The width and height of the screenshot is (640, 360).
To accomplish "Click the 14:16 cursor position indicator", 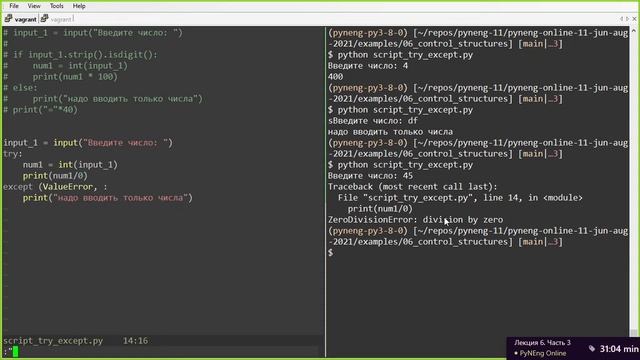I will 136,340.
